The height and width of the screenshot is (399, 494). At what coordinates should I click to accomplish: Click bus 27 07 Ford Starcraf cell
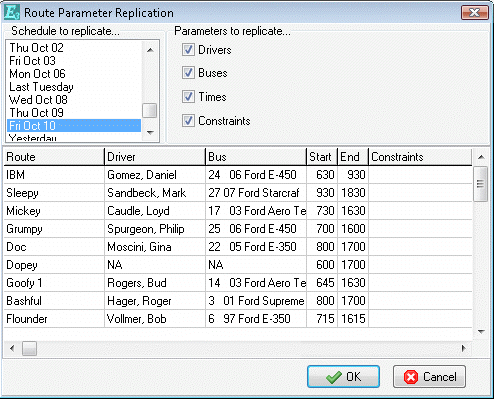[256, 193]
